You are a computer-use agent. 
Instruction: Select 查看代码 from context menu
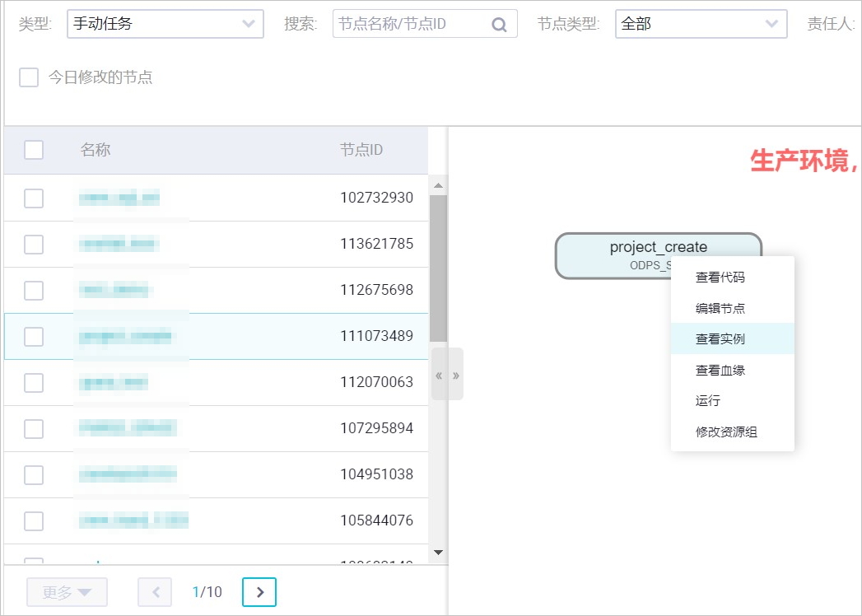(732, 278)
